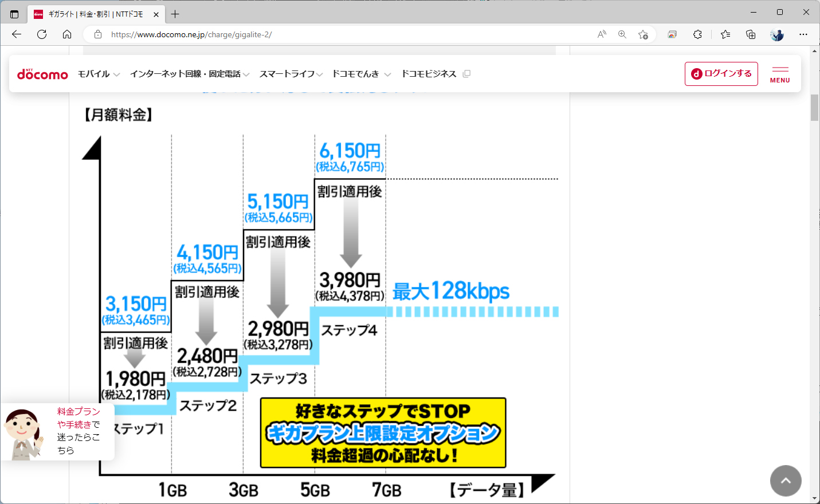Screen dimensions: 820x504
Task: Click the external-link icon beside ドコモビジネス
Action: pos(466,73)
